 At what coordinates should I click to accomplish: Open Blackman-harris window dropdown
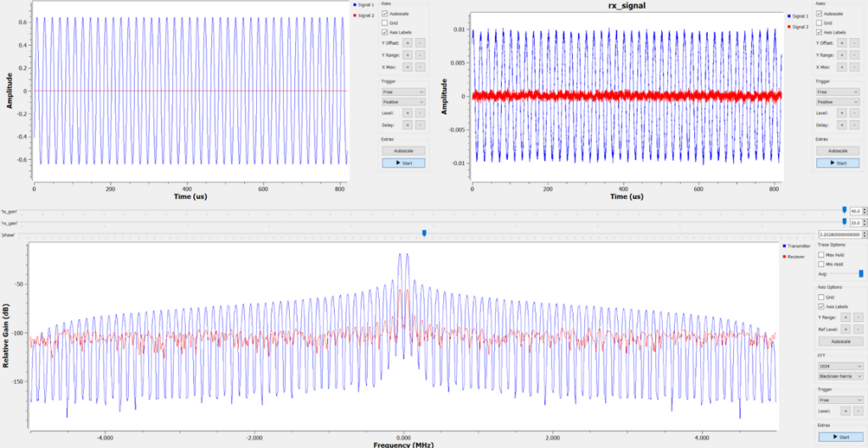click(840, 376)
